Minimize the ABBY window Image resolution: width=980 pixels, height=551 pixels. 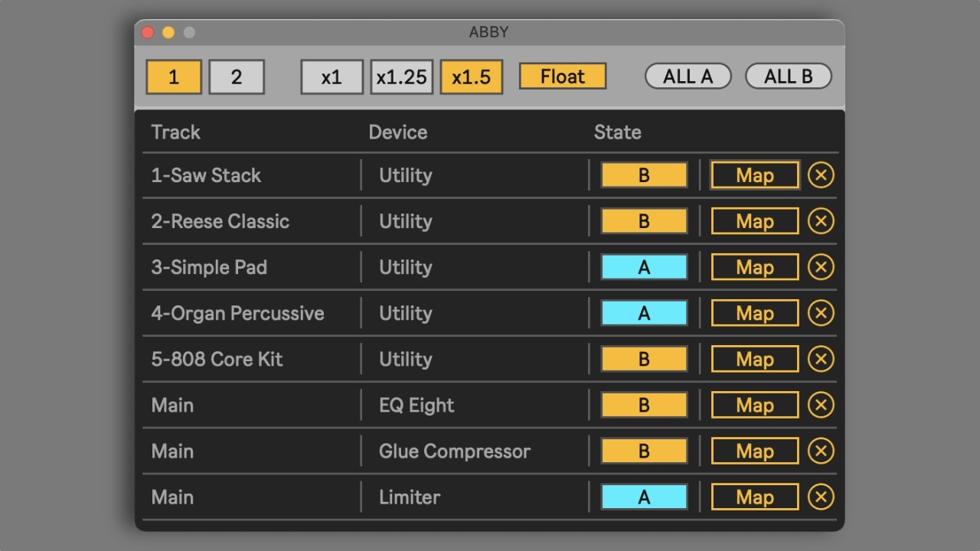pyautogui.click(x=168, y=32)
